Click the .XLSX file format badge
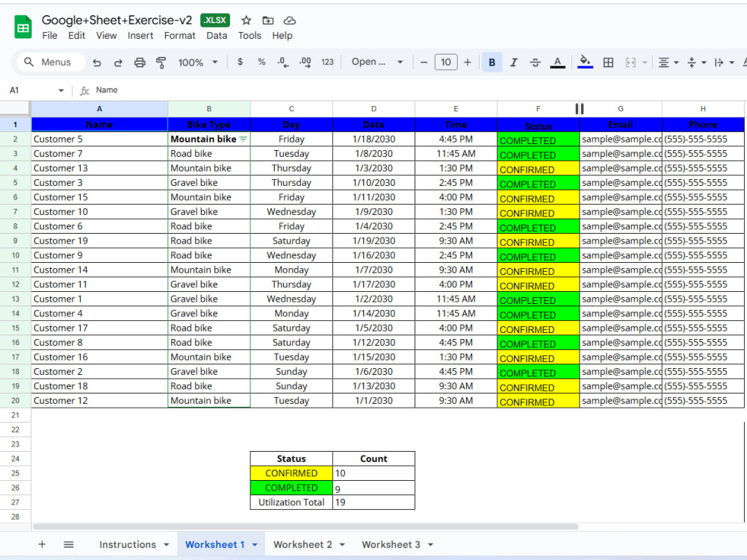This screenshot has height=560, width=747. pos(215,20)
